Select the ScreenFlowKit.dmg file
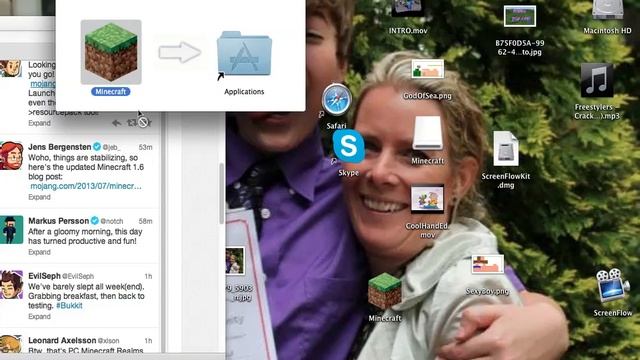The height and width of the screenshot is (360, 640). pyautogui.click(x=506, y=149)
